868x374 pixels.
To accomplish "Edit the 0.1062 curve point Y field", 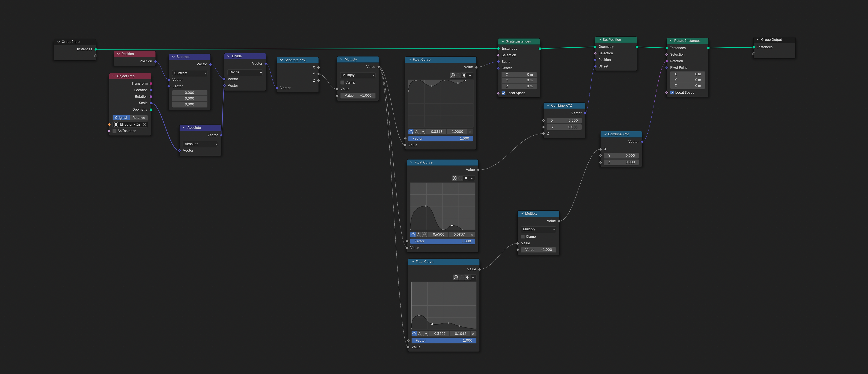I will (x=460, y=334).
